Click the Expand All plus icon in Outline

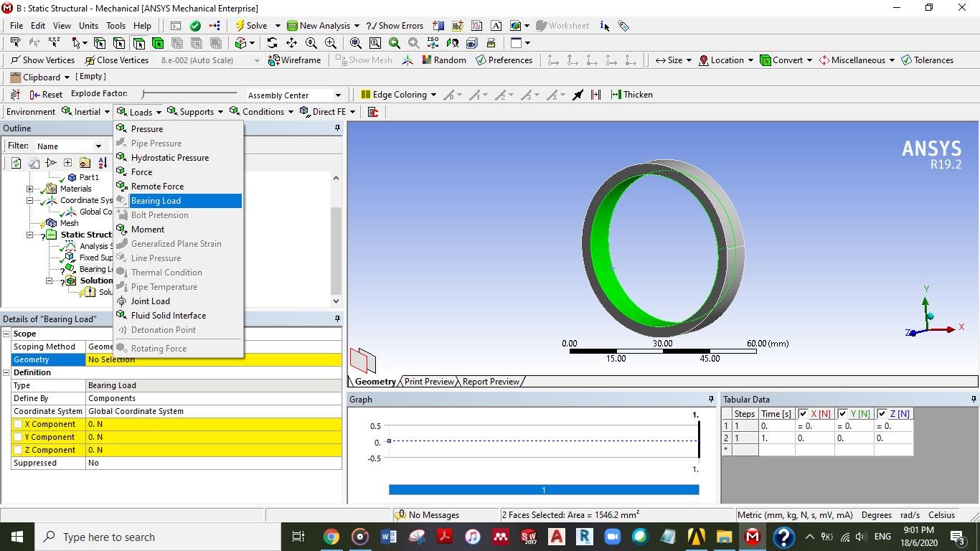point(67,163)
